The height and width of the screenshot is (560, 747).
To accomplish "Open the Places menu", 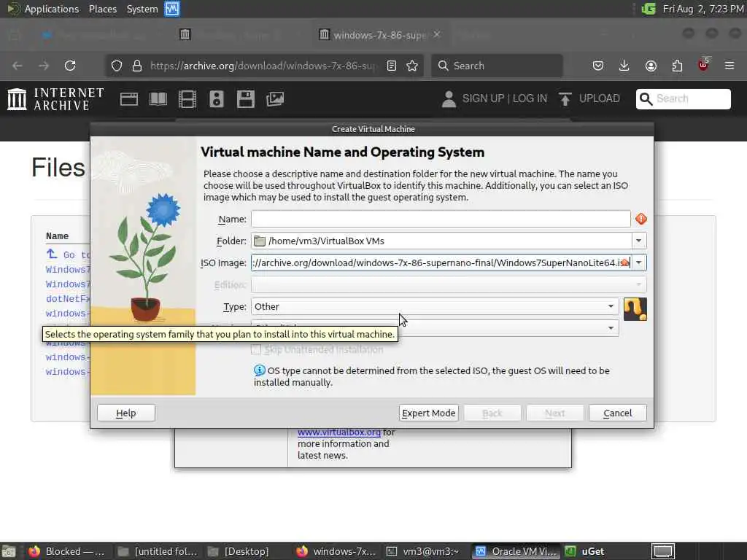I will 103,9.
